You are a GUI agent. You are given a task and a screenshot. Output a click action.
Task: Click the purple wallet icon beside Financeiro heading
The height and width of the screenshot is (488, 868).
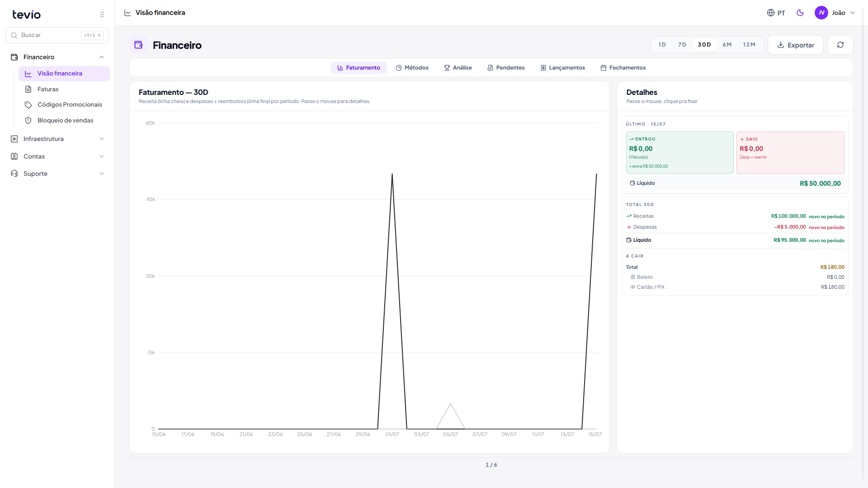(138, 45)
